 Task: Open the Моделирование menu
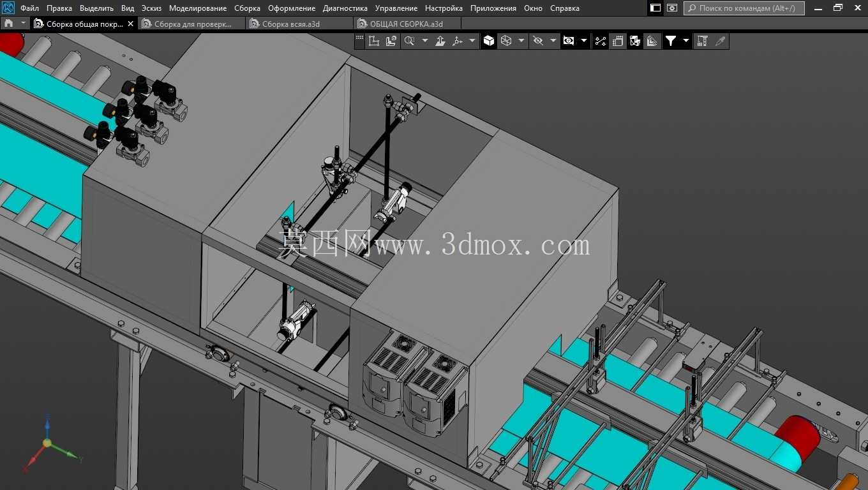click(198, 8)
